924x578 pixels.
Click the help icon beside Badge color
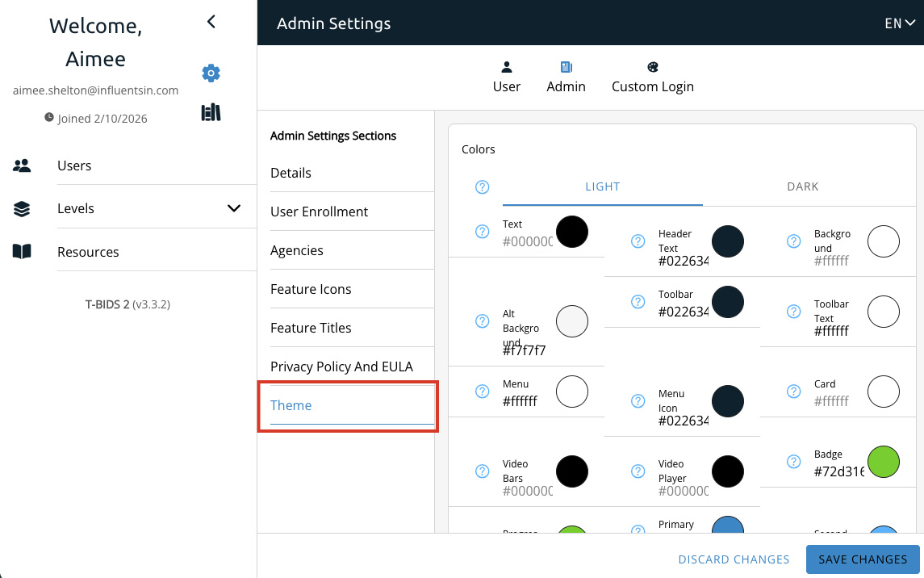coord(793,462)
